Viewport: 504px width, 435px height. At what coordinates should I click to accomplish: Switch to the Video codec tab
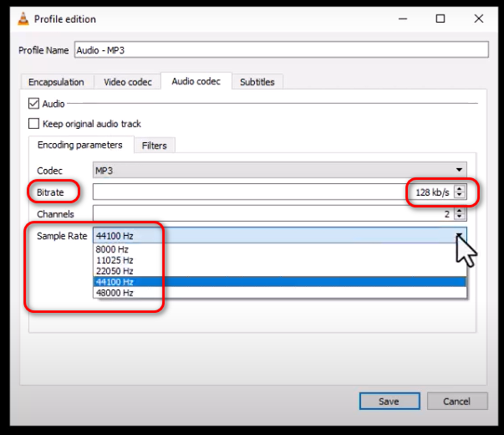pyautogui.click(x=128, y=82)
